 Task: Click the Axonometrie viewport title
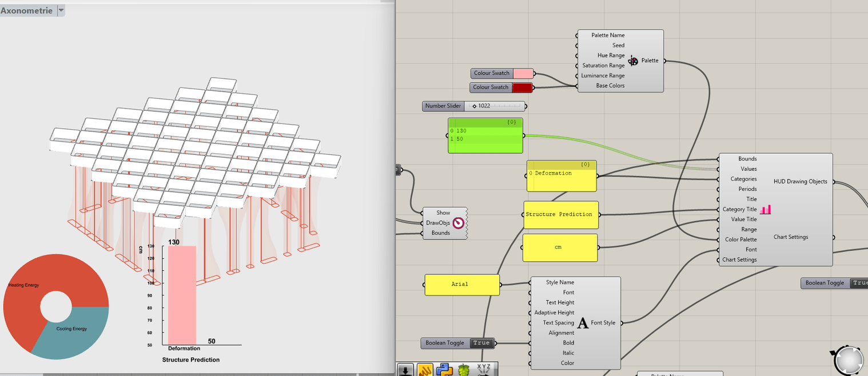[x=27, y=10]
